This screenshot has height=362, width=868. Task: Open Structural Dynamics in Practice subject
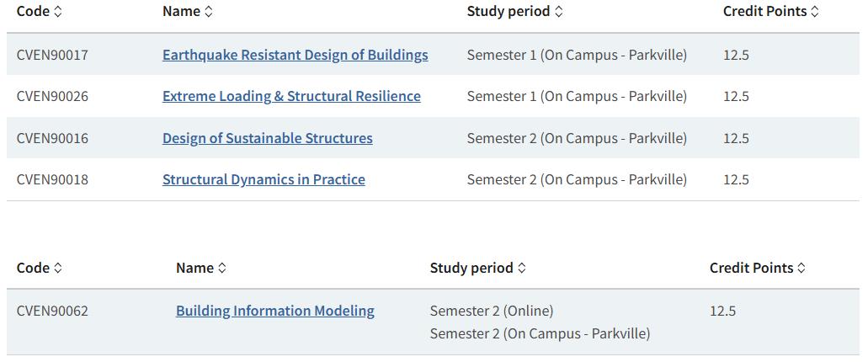tap(264, 179)
